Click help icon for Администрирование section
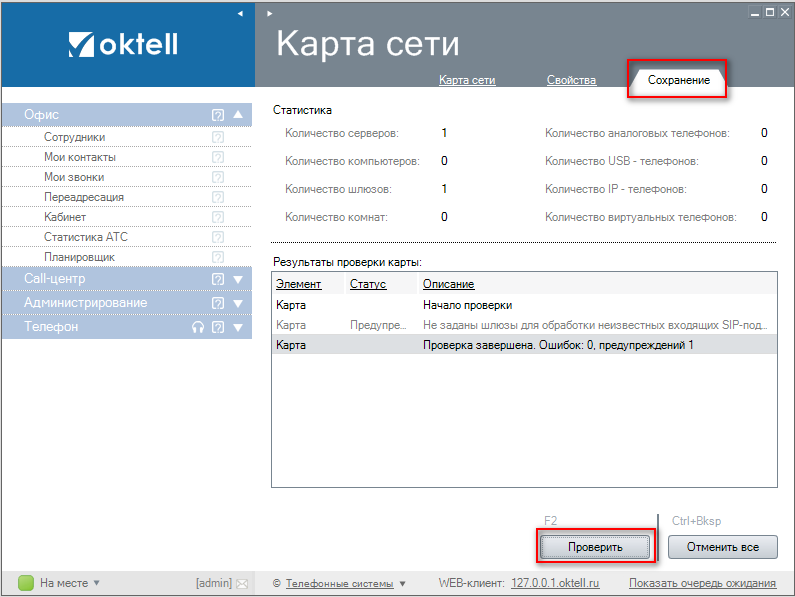Screen dimensions: 795x597 coord(218,303)
